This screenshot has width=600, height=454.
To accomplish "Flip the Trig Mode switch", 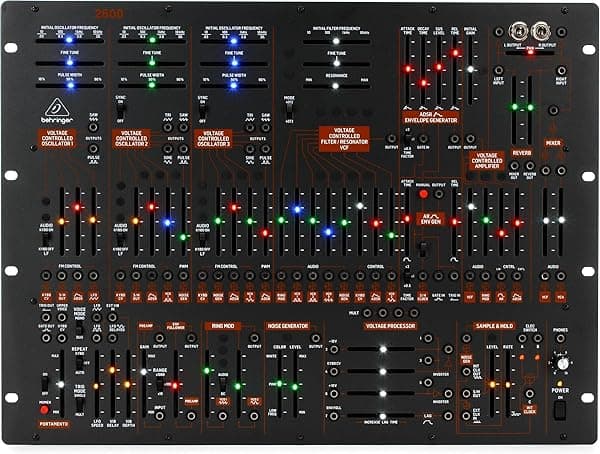I will click(x=80, y=404).
